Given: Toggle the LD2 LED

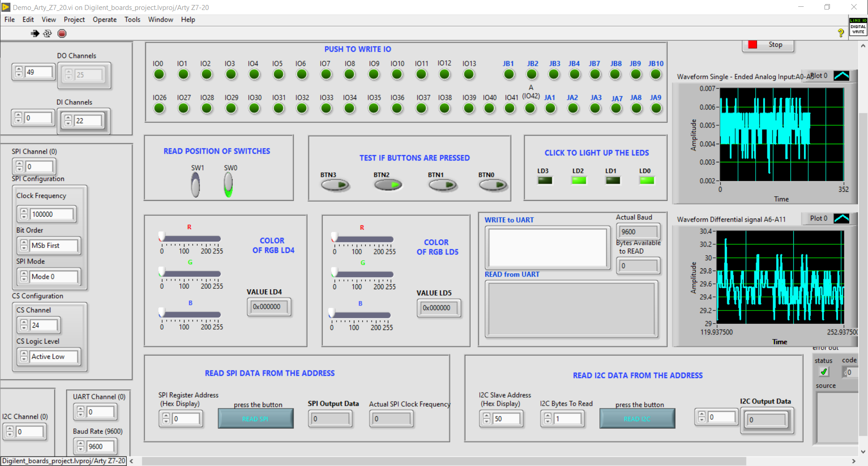Looking at the screenshot, I should (x=579, y=180).
